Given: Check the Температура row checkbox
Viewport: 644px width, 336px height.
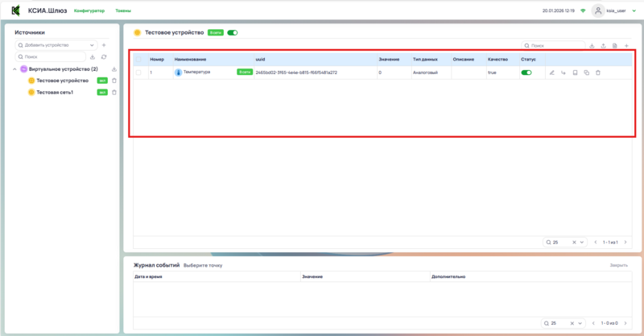Looking at the screenshot, I should pyautogui.click(x=138, y=73).
